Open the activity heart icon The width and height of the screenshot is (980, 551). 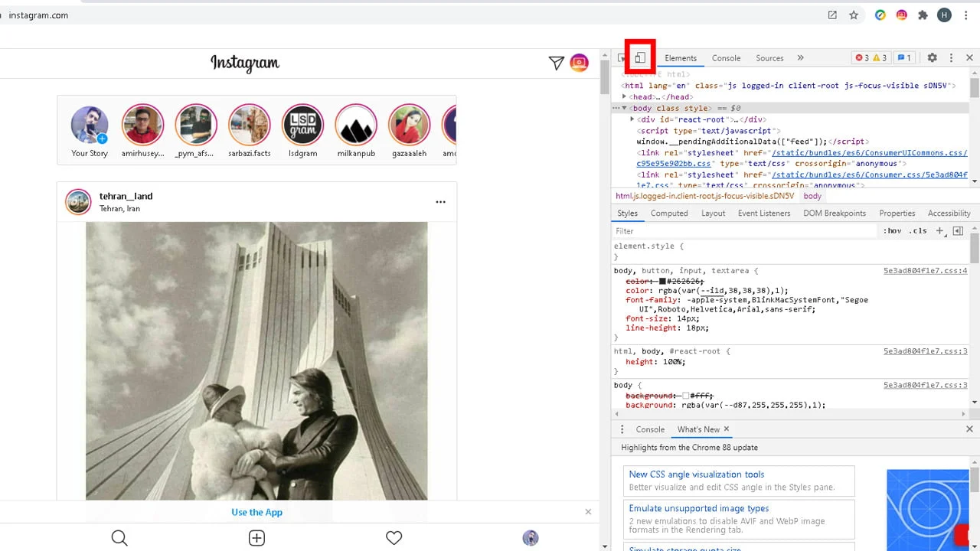pos(394,538)
